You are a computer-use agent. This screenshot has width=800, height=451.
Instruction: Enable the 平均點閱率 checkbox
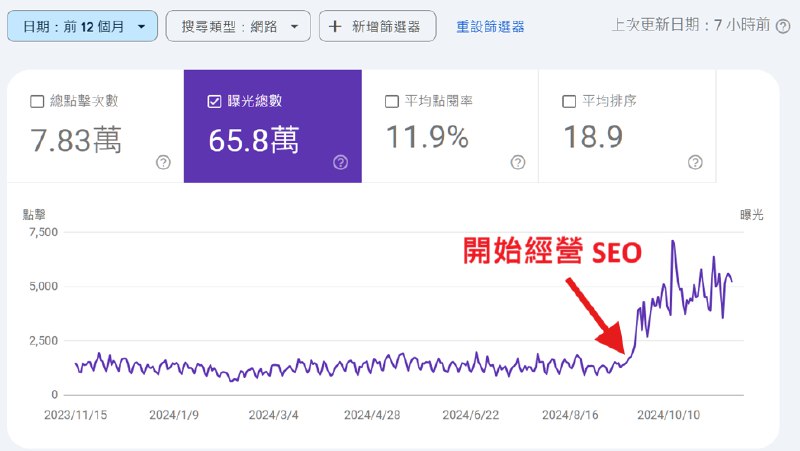pyautogui.click(x=392, y=101)
